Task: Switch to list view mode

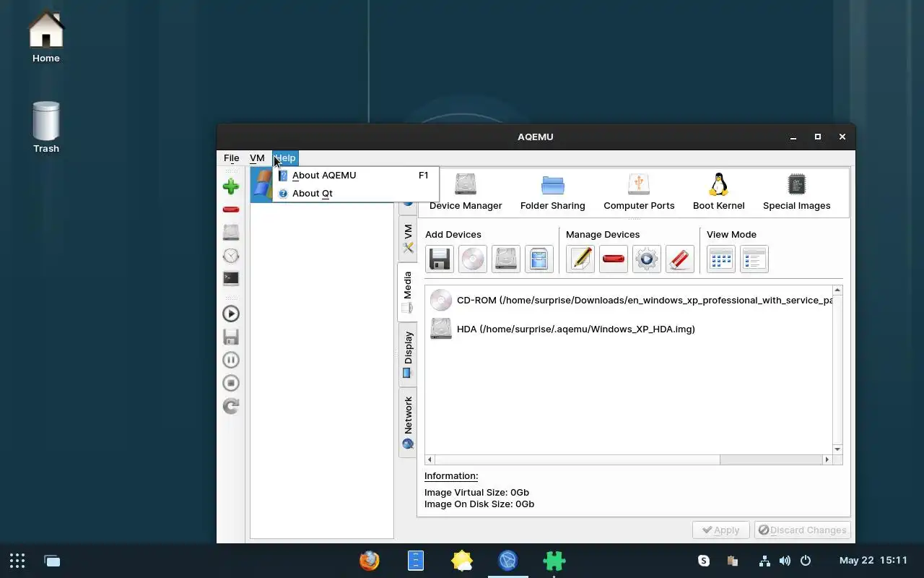Action: pos(754,259)
